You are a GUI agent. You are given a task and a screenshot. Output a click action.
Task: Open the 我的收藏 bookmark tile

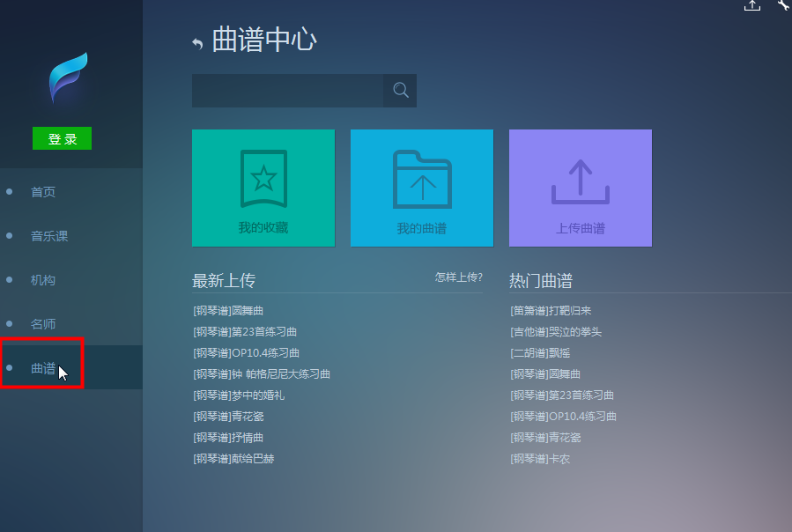tap(263, 188)
